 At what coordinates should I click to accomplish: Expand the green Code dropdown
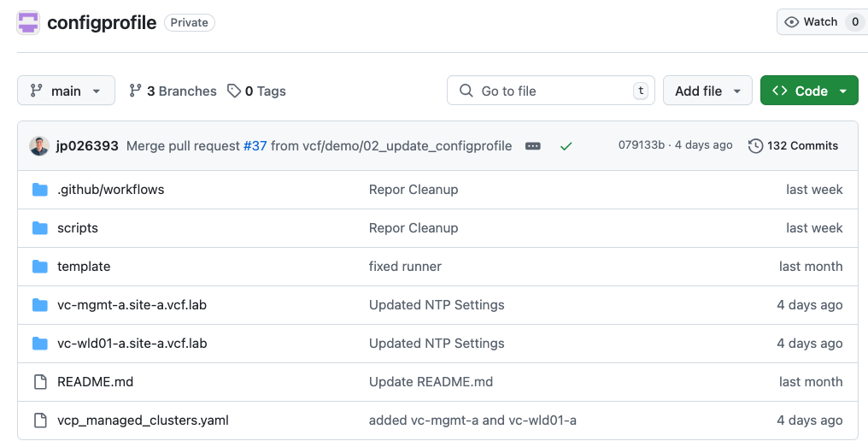809,91
